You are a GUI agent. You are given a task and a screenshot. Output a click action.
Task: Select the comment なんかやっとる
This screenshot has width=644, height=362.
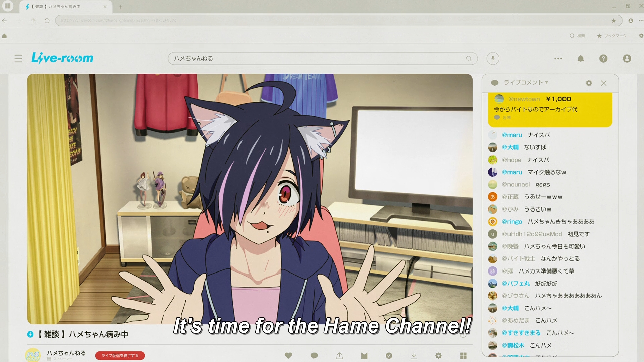point(560,259)
